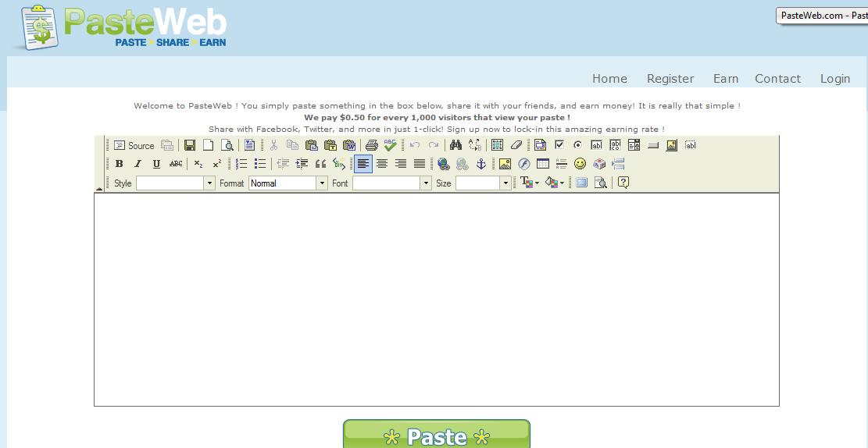This screenshot has height=448, width=868.
Task: Click the Paste clipboard icon
Action: point(311,145)
